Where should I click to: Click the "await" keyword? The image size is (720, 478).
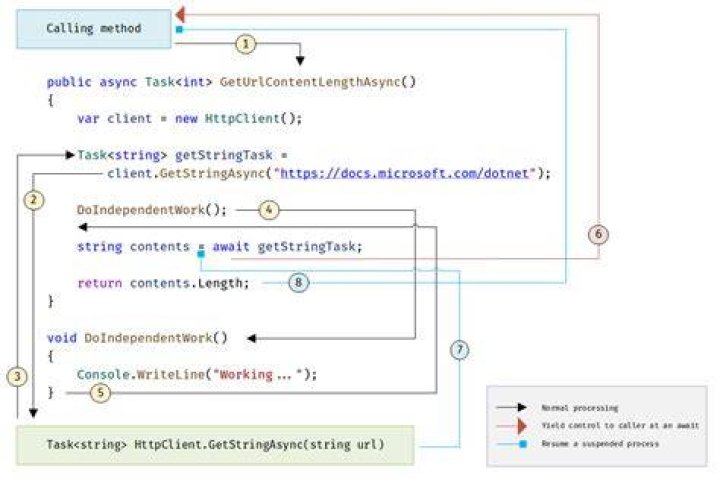[x=231, y=247]
